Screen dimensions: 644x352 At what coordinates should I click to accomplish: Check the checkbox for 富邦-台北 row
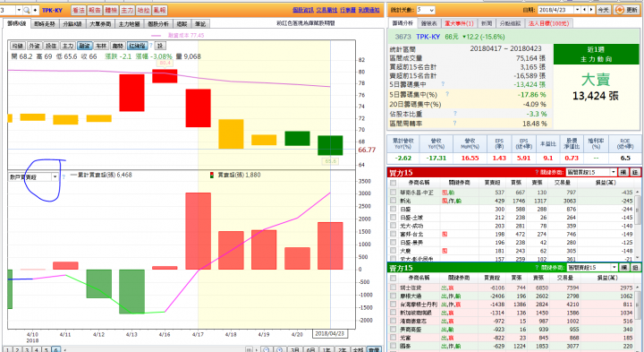[x=394, y=234]
